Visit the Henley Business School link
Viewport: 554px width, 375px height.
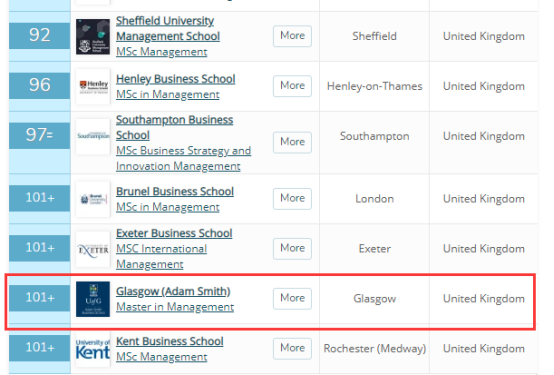[x=176, y=79]
